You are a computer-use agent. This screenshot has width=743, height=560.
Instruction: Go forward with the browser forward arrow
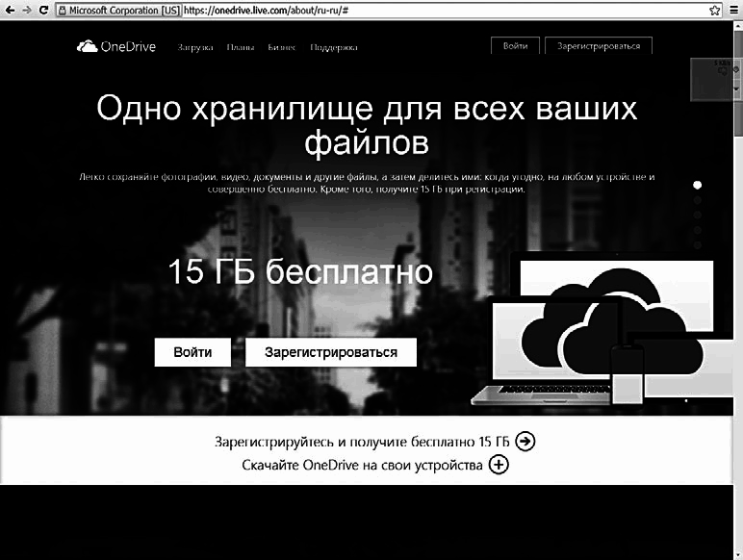point(27,10)
